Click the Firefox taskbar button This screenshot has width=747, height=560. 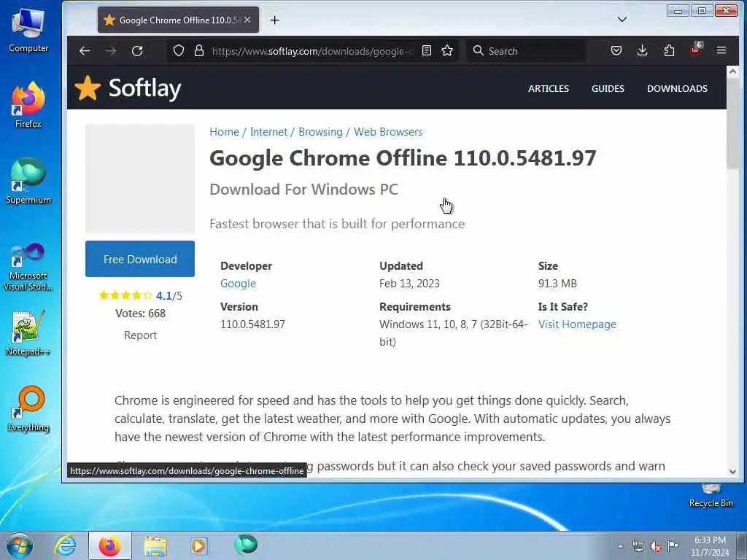coord(110,545)
